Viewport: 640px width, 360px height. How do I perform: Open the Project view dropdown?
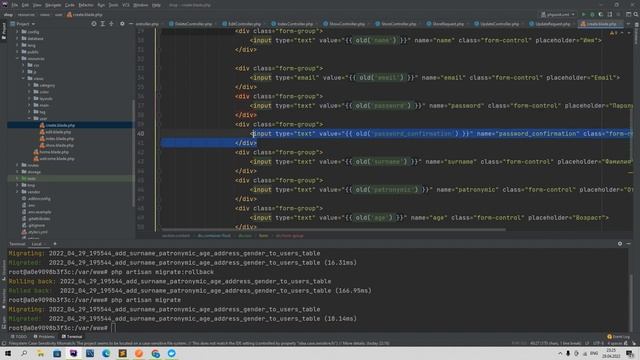tap(23, 24)
